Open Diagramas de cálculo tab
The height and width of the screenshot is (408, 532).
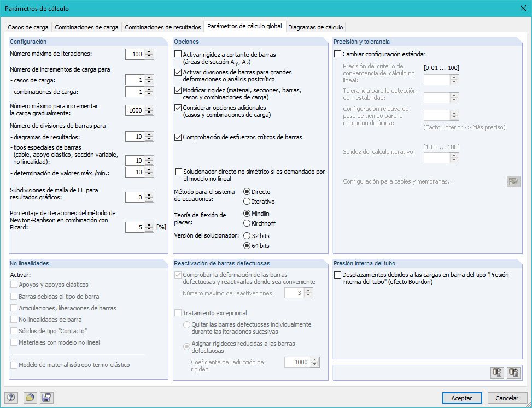(x=315, y=27)
